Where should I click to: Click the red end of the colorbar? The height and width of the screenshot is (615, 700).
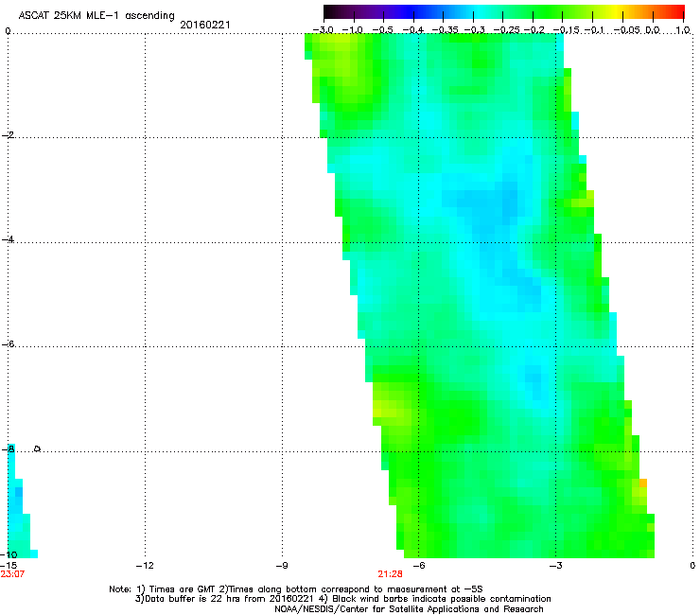click(677, 11)
